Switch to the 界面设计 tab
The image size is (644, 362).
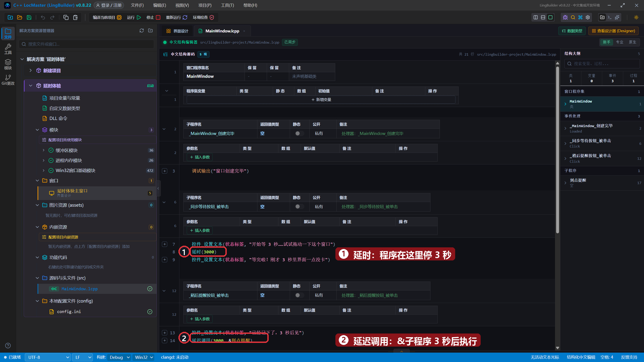coord(177,31)
